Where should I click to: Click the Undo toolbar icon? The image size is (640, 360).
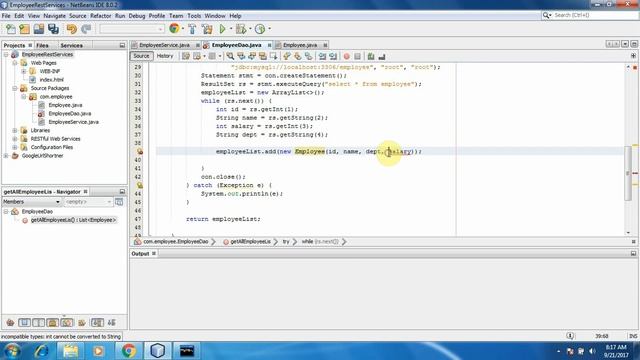tap(72, 29)
